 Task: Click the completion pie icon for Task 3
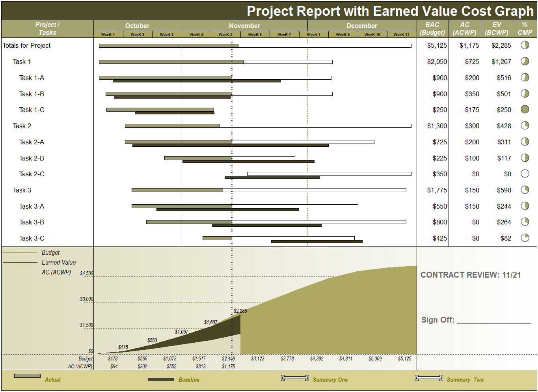[525, 190]
